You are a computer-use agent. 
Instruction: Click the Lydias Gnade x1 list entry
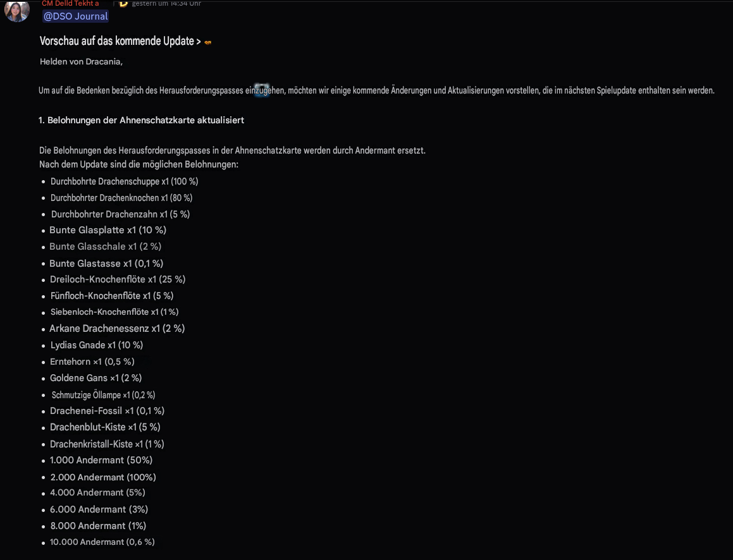point(97,344)
